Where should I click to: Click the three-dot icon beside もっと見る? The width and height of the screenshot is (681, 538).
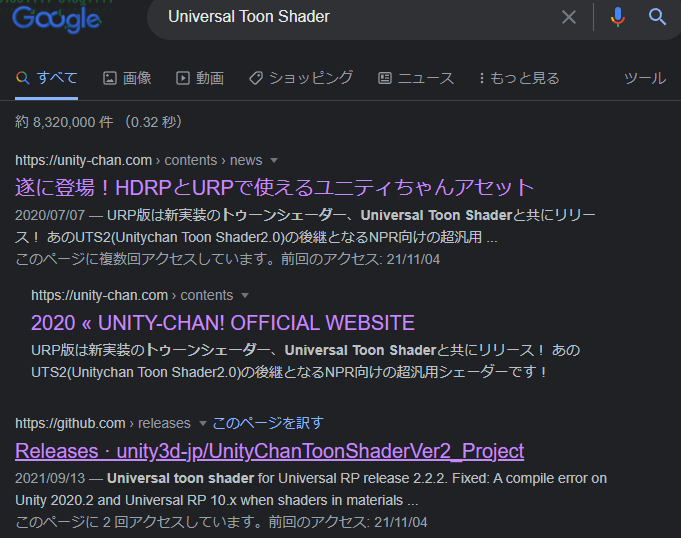click(x=482, y=78)
